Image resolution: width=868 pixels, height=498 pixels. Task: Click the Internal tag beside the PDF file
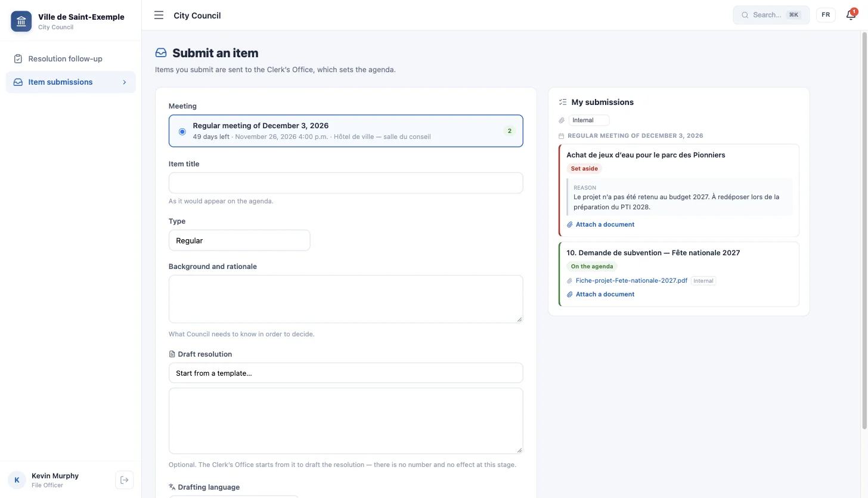click(x=703, y=281)
